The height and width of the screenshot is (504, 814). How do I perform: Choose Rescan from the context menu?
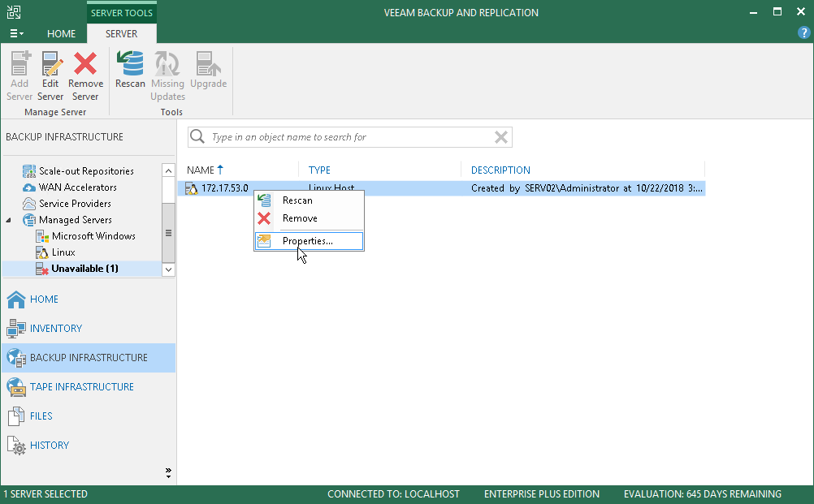(x=309, y=200)
